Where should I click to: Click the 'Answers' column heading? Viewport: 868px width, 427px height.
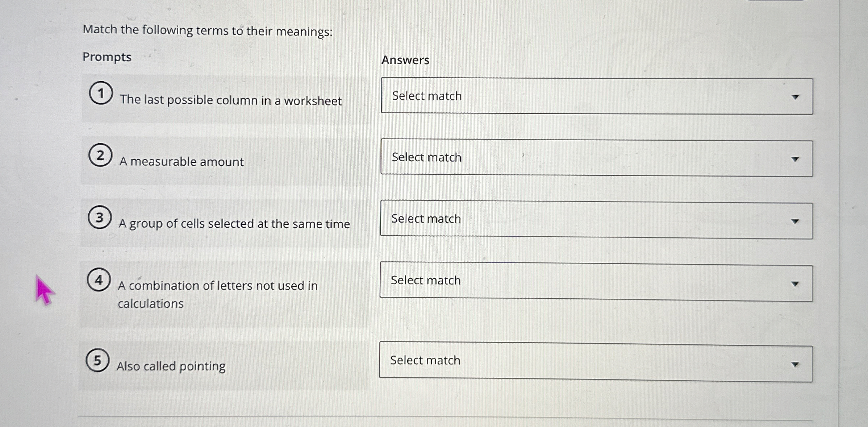click(x=406, y=60)
